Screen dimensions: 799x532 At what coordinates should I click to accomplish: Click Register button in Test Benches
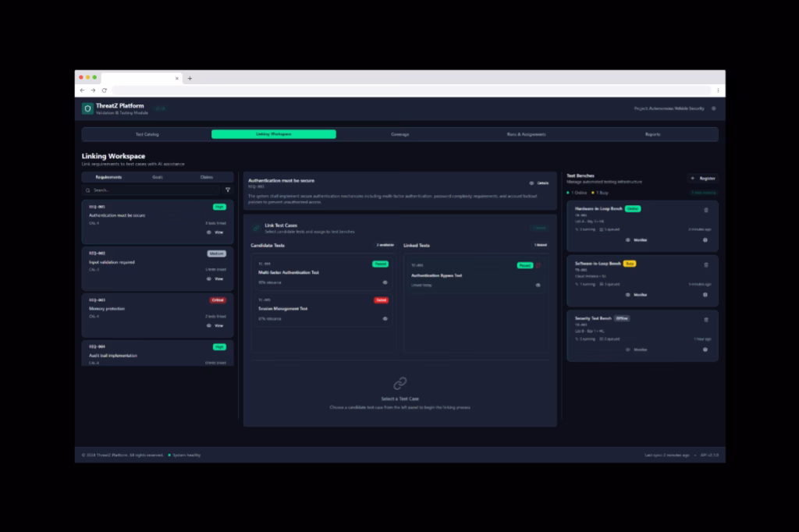tap(703, 179)
